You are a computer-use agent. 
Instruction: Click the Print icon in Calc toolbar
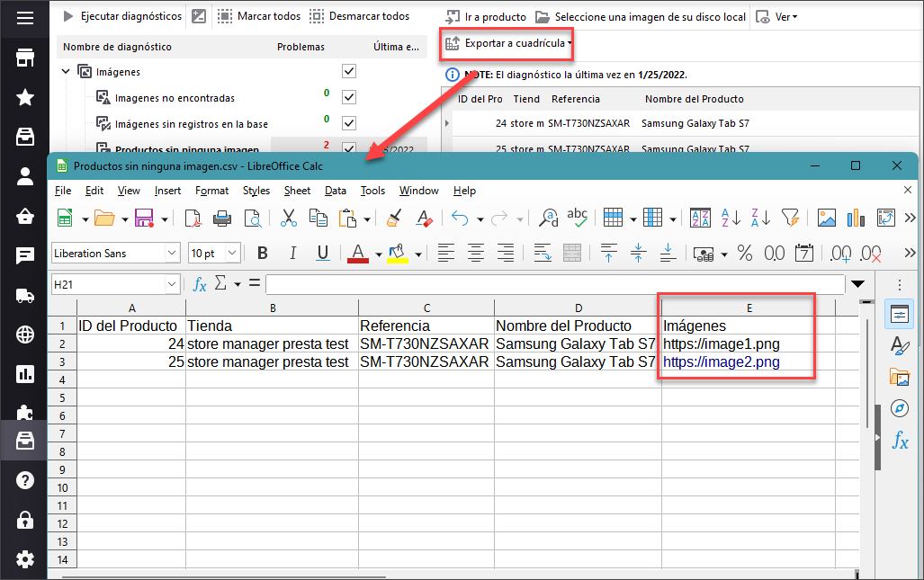222,218
